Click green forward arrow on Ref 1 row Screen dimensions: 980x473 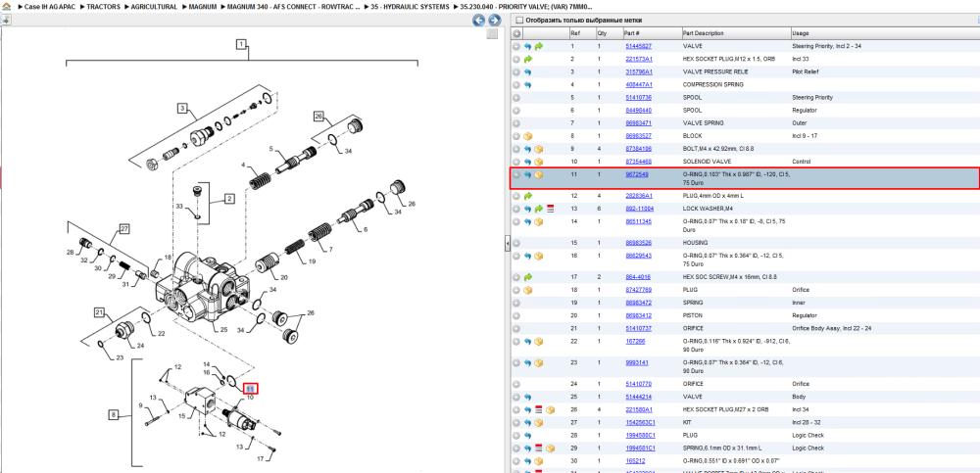[x=539, y=46]
